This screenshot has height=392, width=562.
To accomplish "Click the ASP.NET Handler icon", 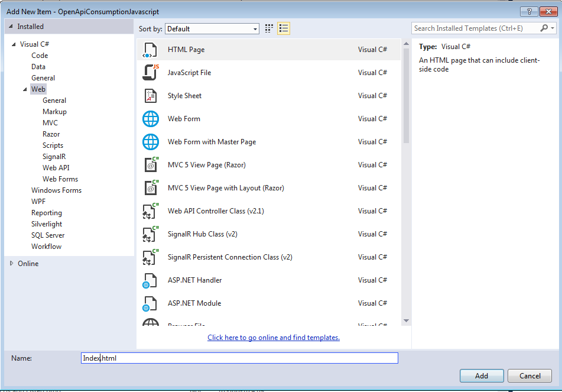I will click(151, 280).
